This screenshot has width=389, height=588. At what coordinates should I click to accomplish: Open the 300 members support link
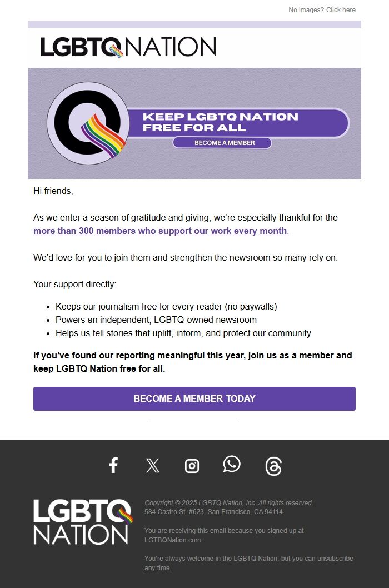tap(160, 231)
